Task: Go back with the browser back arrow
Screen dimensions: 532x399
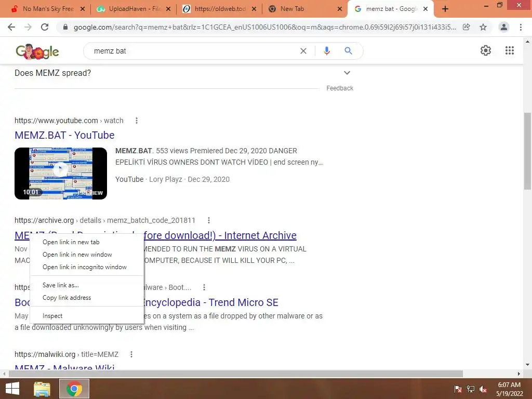Action: [11, 27]
